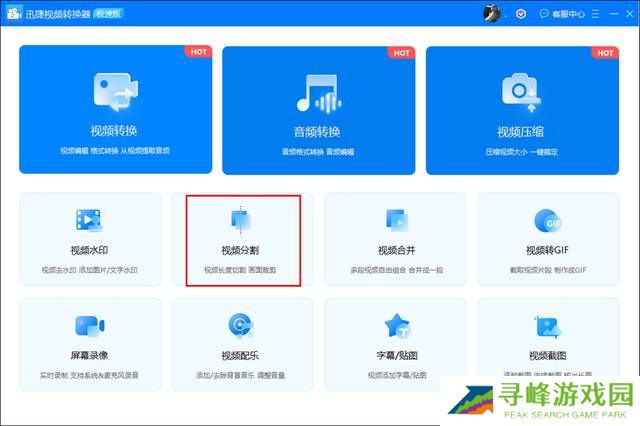Open the 视频压缩 video compression tile
Viewport: 640px width, 426px height.
point(522,109)
